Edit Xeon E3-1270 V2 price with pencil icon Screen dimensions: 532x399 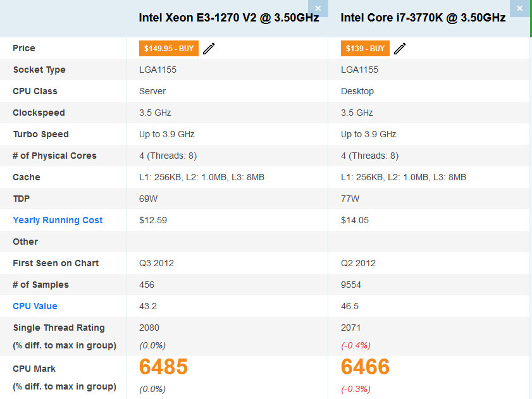[x=209, y=49]
